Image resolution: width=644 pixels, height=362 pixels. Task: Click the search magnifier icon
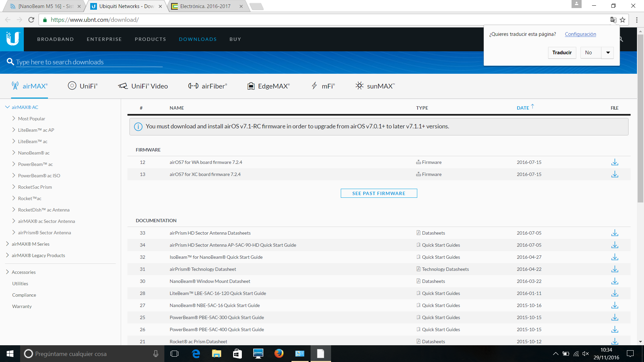point(10,62)
